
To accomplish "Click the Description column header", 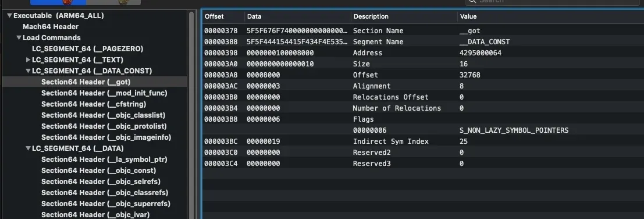I will pos(404,17).
